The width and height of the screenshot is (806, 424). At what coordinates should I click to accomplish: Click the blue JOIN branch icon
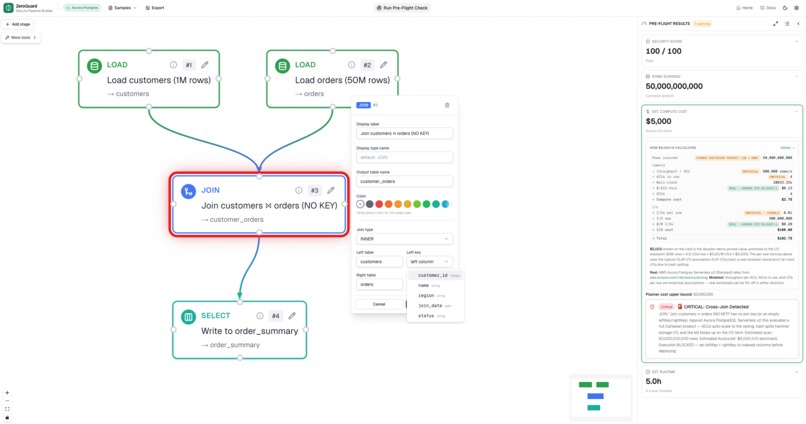click(x=188, y=192)
